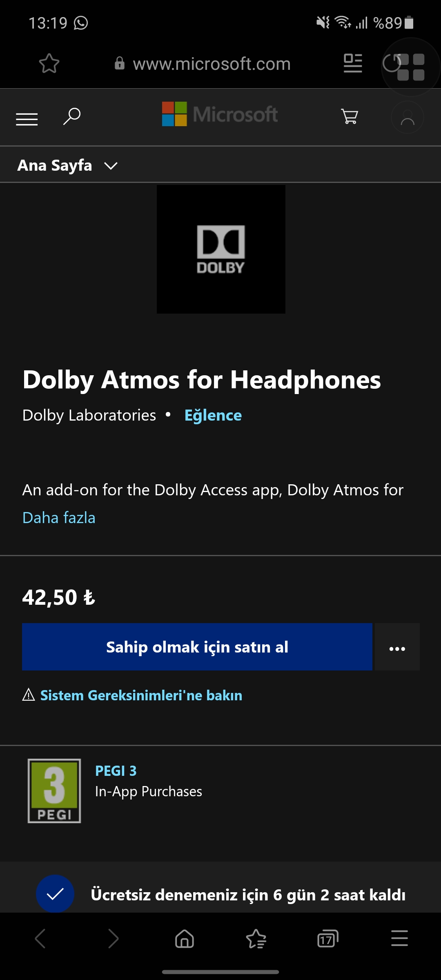Image resolution: width=441 pixels, height=980 pixels.
Task: Bookmark page with the star icon
Action: 49,64
